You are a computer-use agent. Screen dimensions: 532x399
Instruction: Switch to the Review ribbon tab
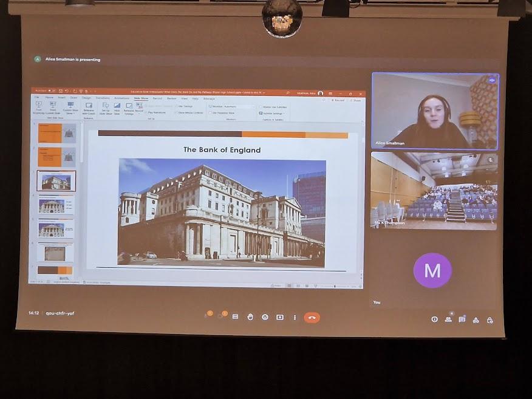pyautogui.click(x=171, y=98)
